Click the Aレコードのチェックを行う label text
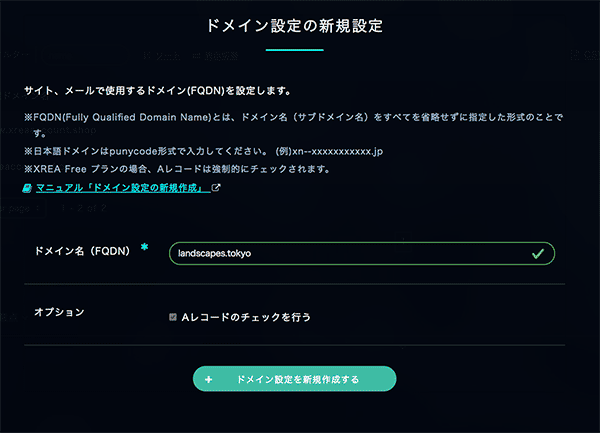Screen dimensions: 600x433 pyautogui.click(x=246, y=317)
